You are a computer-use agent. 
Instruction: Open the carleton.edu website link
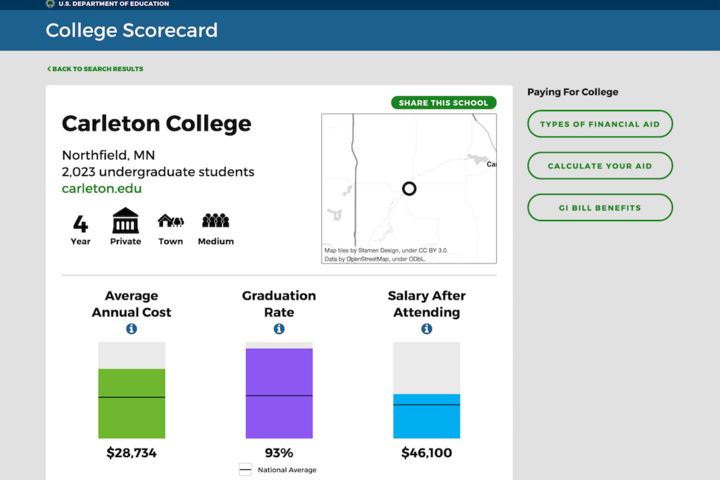pos(102,188)
